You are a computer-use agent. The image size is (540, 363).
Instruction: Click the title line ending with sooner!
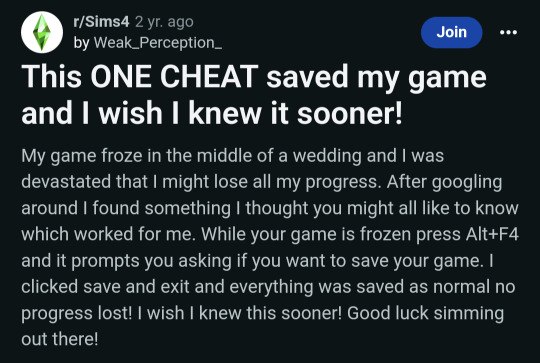pyautogui.click(x=212, y=114)
